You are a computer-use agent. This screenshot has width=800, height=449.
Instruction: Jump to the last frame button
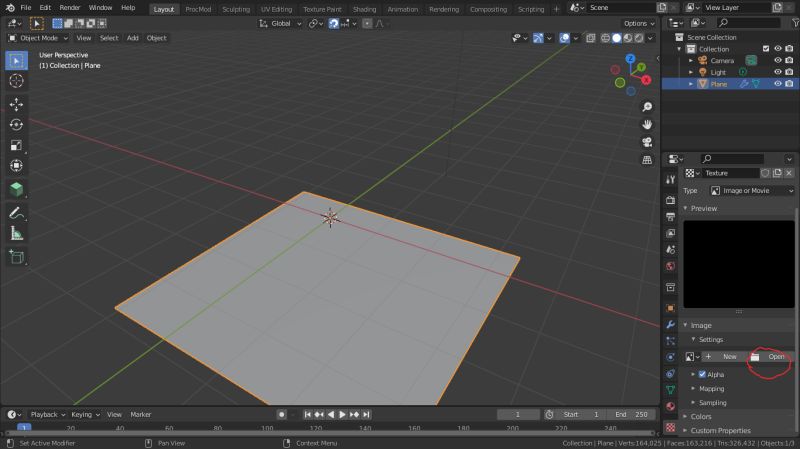366,415
